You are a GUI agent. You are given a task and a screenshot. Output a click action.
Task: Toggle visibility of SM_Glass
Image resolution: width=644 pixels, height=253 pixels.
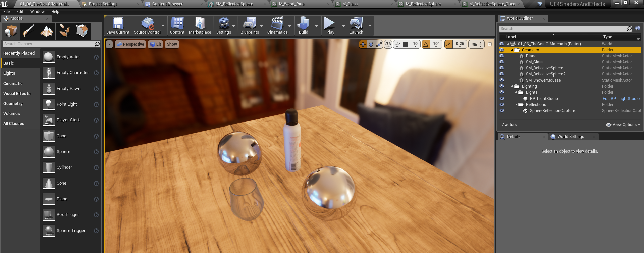[x=502, y=62]
